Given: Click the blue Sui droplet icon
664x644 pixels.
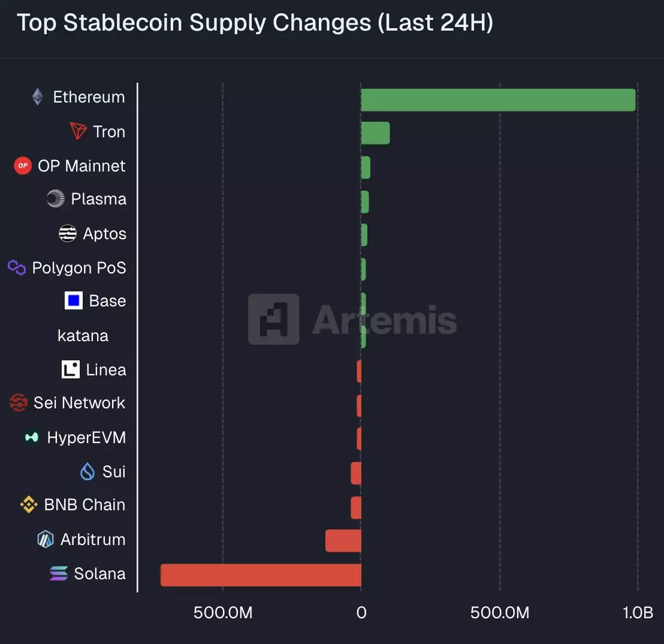Looking at the screenshot, I should click(87, 472).
